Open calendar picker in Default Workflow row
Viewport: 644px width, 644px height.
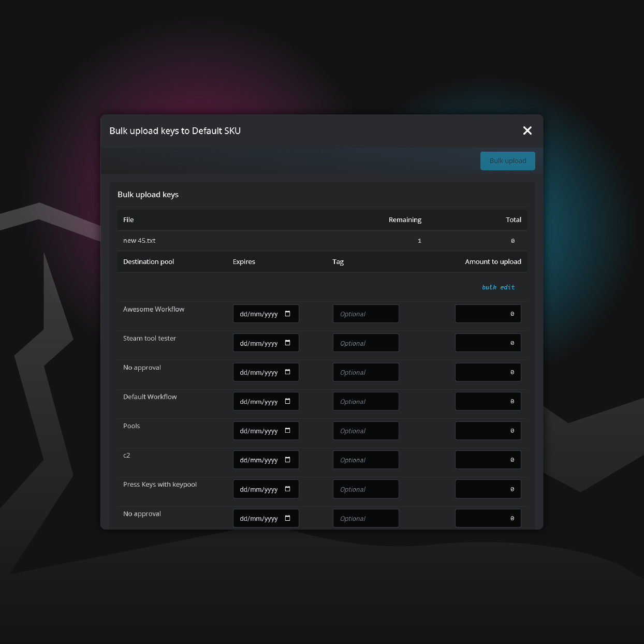(x=288, y=401)
